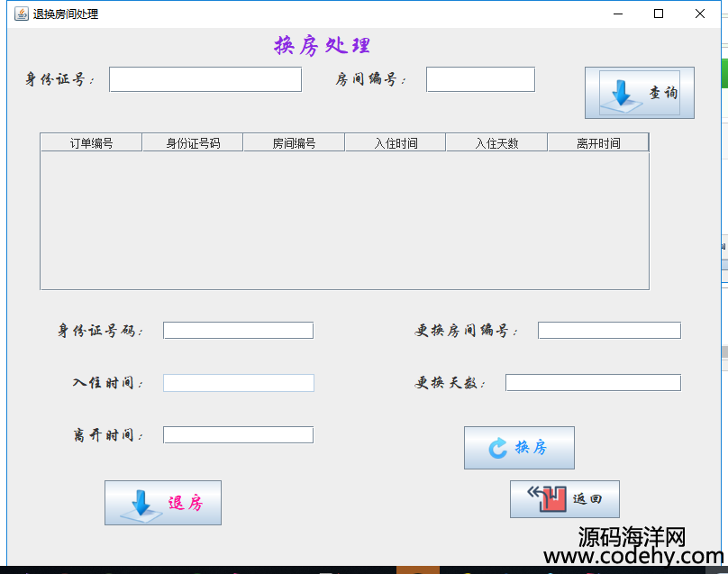
Task: Focus the 入住时间 input field
Action: [x=238, y=383]
